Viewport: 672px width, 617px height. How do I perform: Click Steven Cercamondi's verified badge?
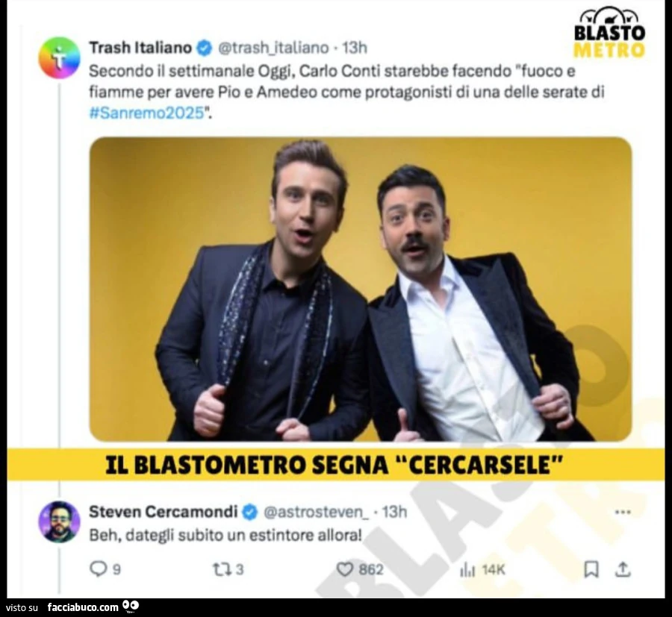pyautogui.click(x=250, y=512)
